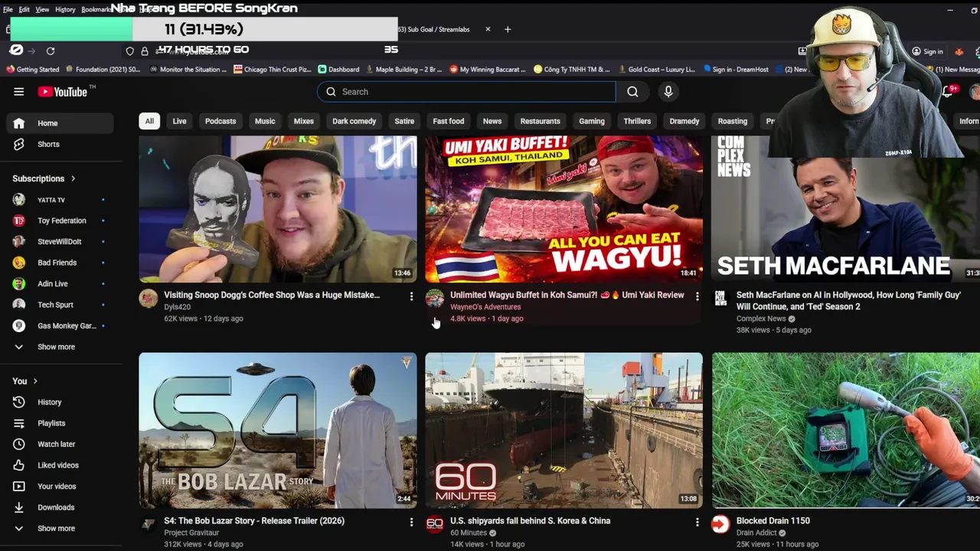Viewport: 980px width, 551px height.
Task: Open Umi Yaki Wagyu buffet video thumbnail
Action: (x=564, y=209)
